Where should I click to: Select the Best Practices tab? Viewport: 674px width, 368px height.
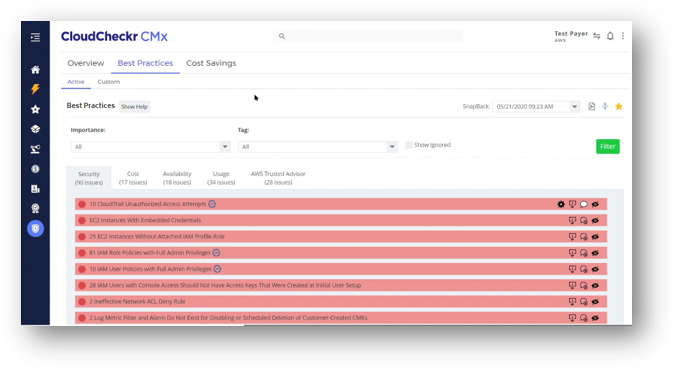tap(145, 63)
